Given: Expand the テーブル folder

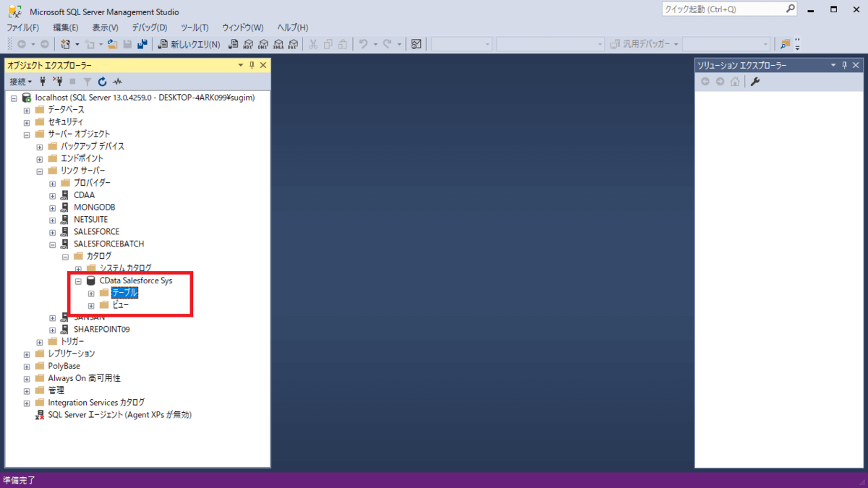Looking at the screenshot, I should coord(91,294).
